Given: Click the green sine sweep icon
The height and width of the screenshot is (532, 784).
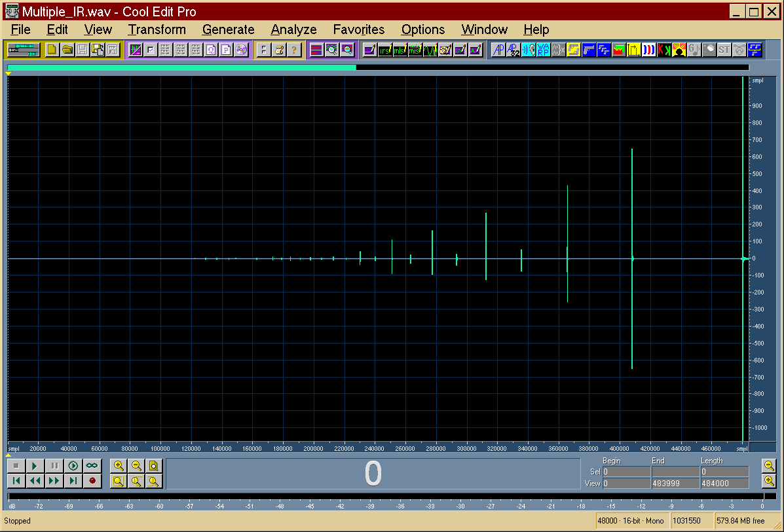Looking at the screenshot, I should (x=430, y=50).
